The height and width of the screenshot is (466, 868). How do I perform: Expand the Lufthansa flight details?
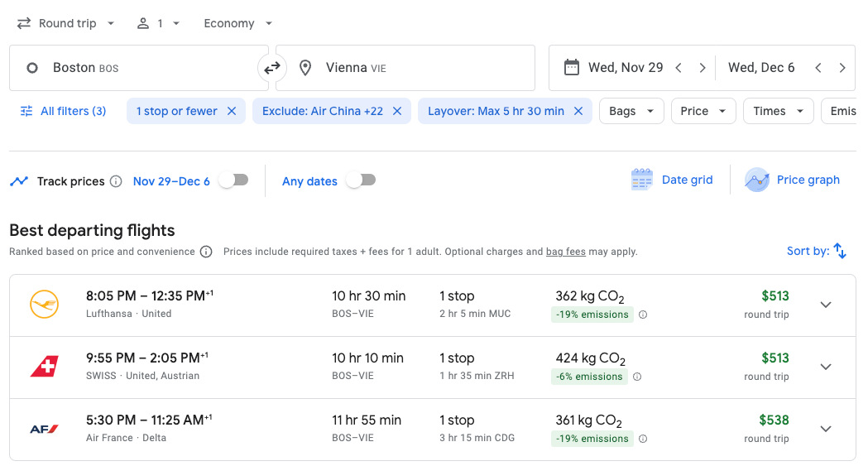tap(825, 305)
